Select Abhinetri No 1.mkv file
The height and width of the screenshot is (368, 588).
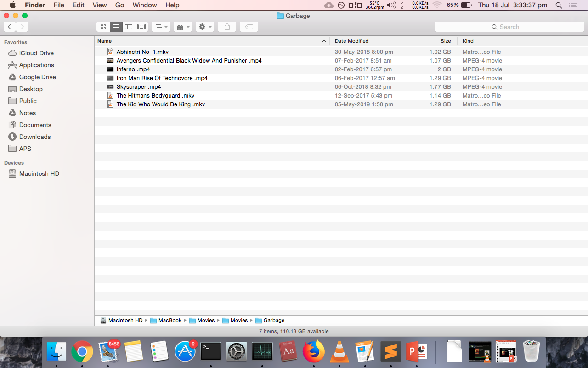click(x=341, y=52)
